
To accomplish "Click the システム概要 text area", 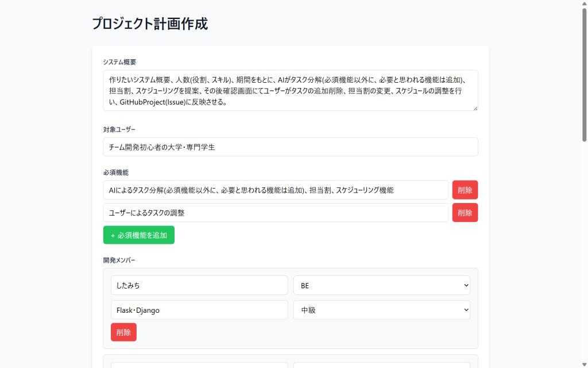I will pyautogui.click(x=290, y=90).
